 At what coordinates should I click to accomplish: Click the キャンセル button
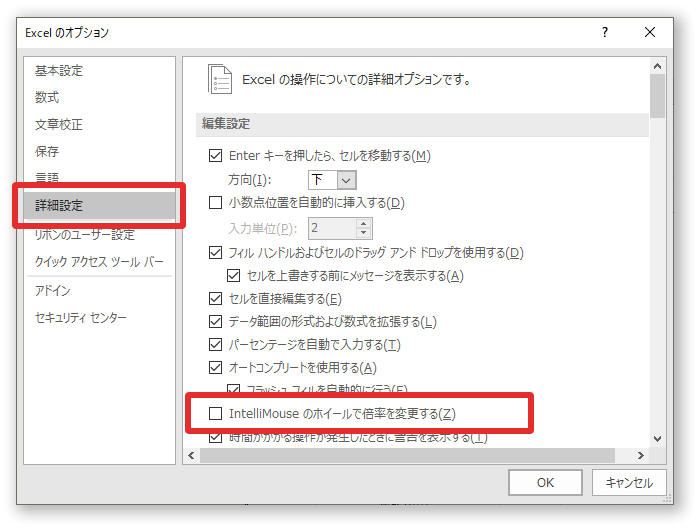629,483
